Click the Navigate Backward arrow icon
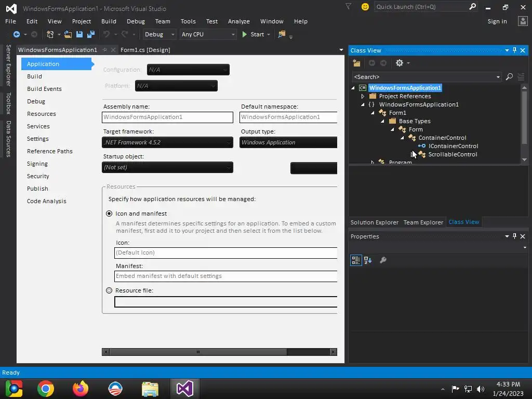The width and height of the screenshot is (532, 399). tap(16, 34)
